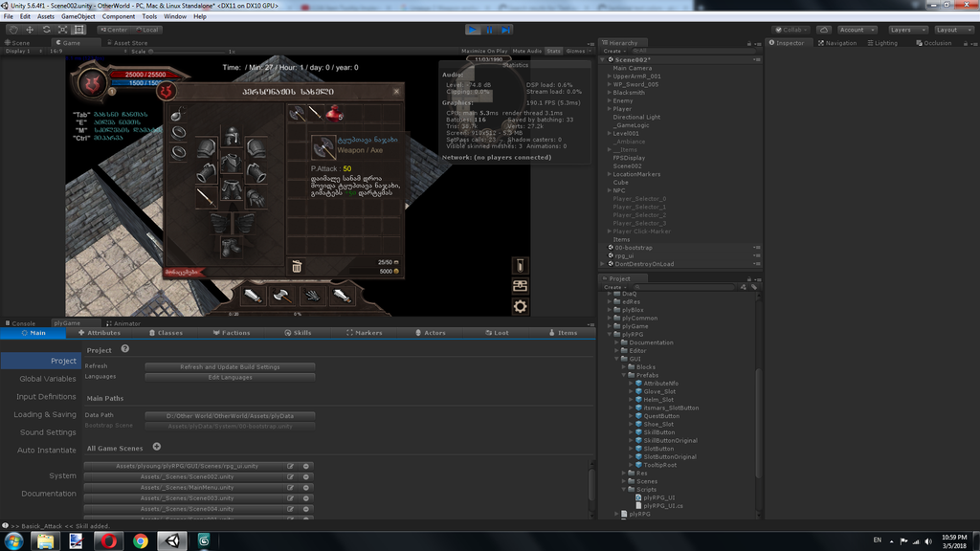
Task: Open the Display 1 dropdown
Action: coord(24,52)
